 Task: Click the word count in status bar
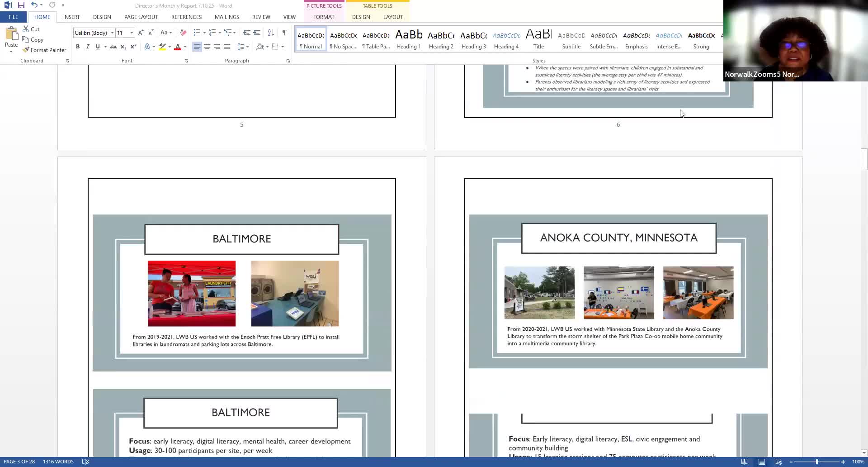[58, 462]
